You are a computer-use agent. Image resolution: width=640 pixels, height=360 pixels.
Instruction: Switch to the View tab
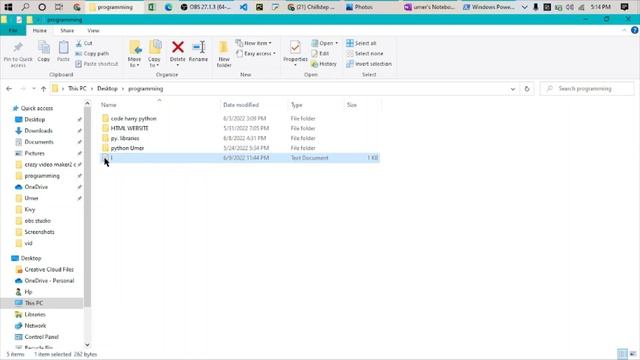93,31
